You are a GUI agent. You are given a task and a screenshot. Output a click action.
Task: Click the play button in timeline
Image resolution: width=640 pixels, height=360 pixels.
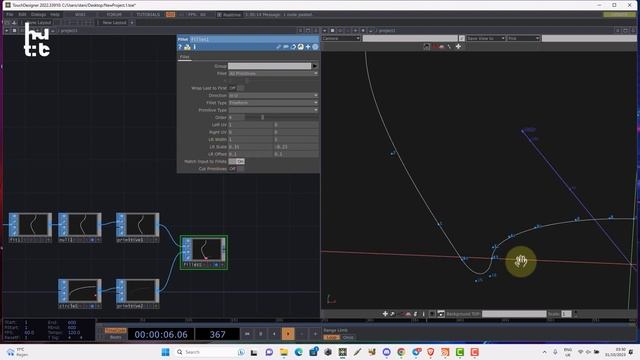[x=288, y=334]
